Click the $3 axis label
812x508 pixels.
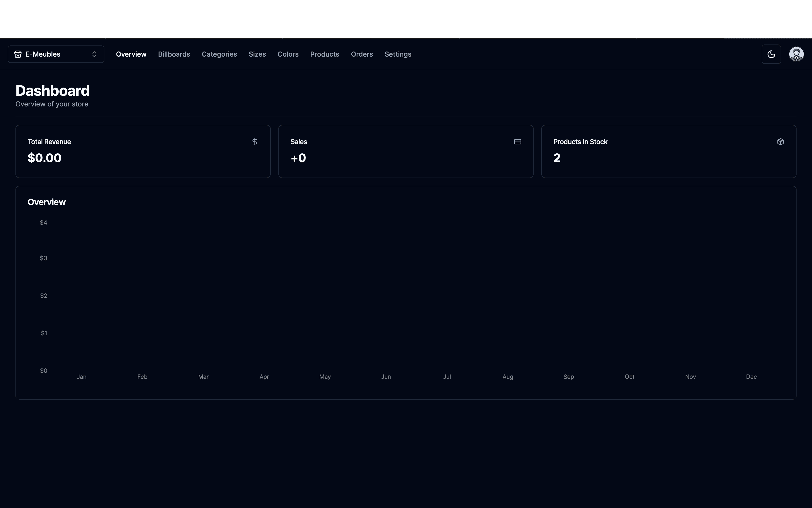tap(43, 258)
